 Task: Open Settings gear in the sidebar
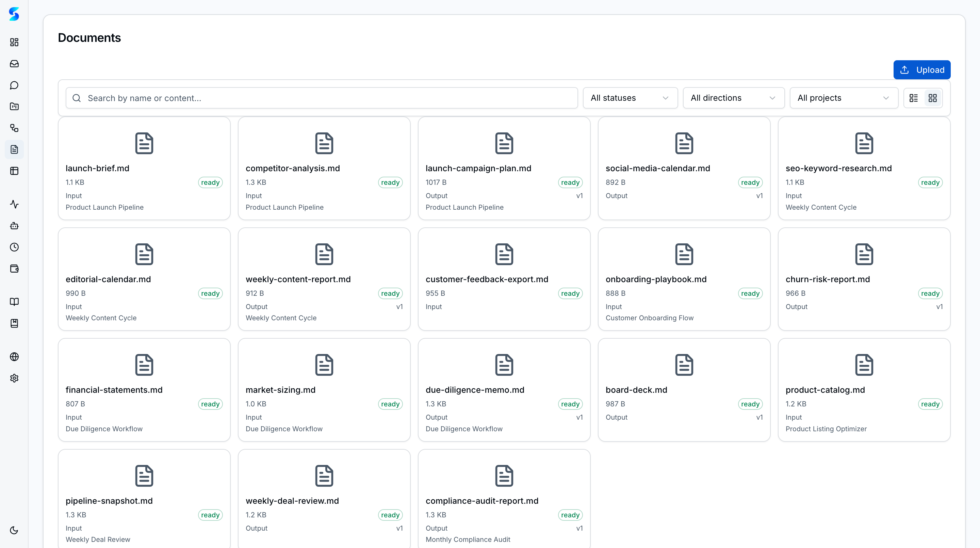point(14,378)
